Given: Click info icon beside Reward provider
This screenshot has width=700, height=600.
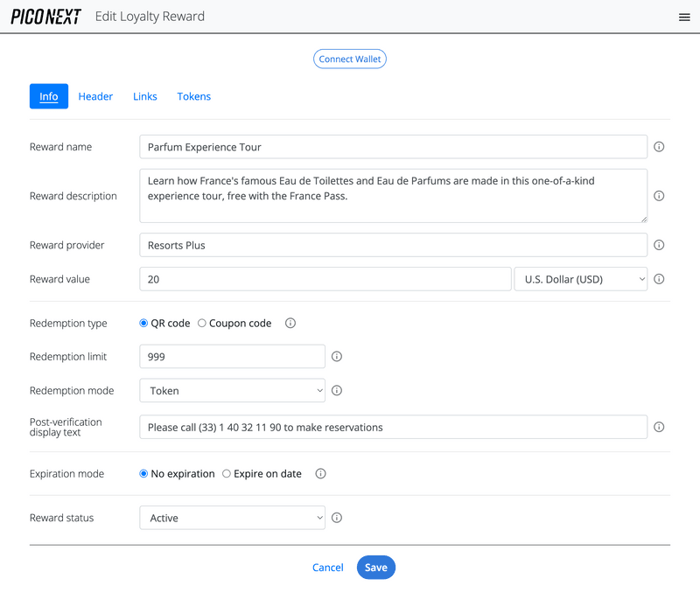Looking at the screenshot, I should [659, 246].
